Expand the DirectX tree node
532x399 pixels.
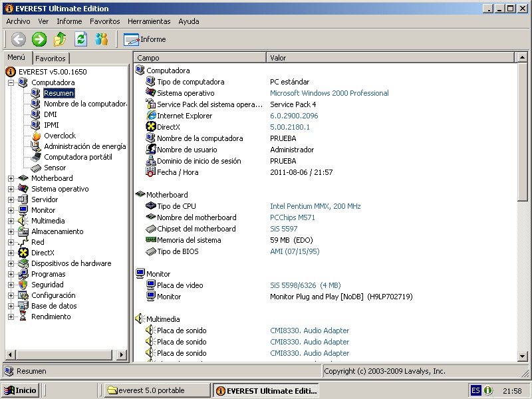point(11,253)
